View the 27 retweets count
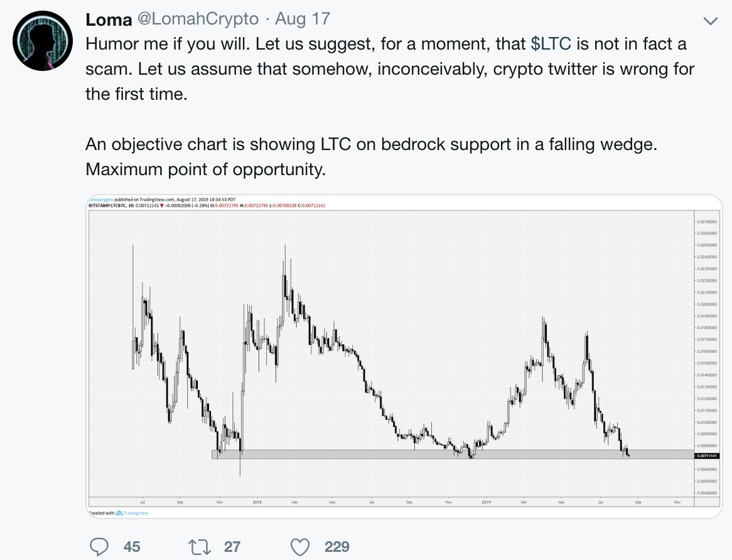The image size is (732, 560). 232,547
